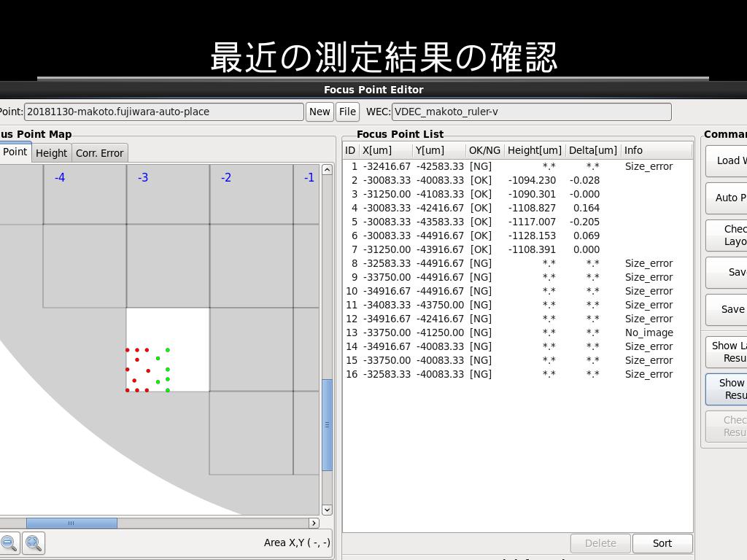The height and width of the screenshot is (560, 747).
Task: Select row 10 in the focus point list
Action: [x=517, y=291]
